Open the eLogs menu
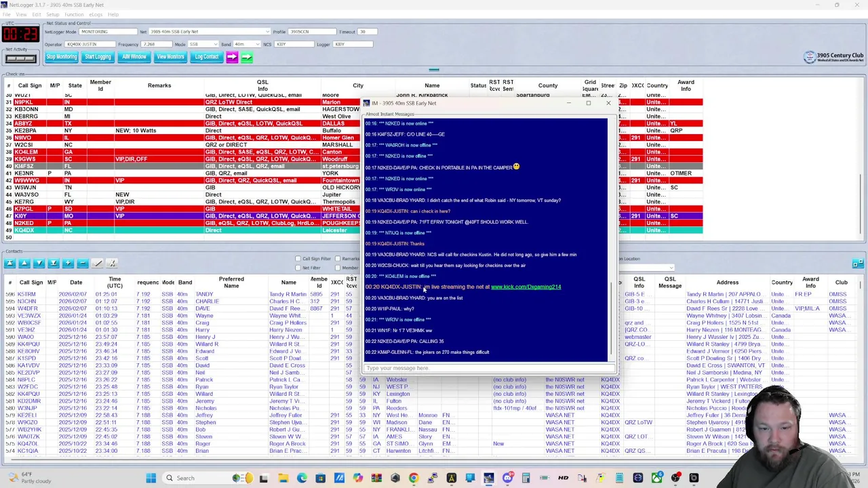 96,14
